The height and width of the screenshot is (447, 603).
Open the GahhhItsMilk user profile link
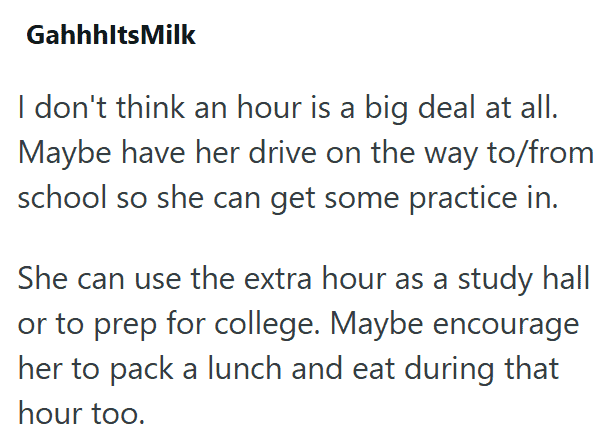111,36
